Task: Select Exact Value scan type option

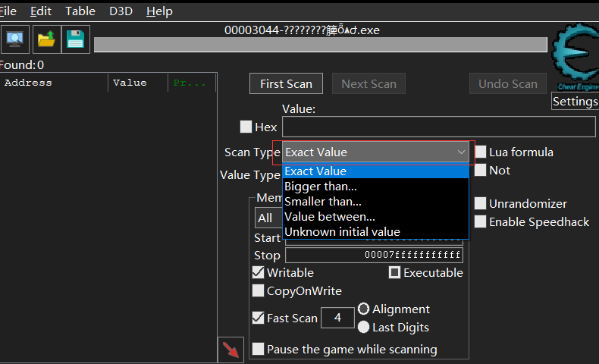Action: pyautogui.click(x=375, y=171)
